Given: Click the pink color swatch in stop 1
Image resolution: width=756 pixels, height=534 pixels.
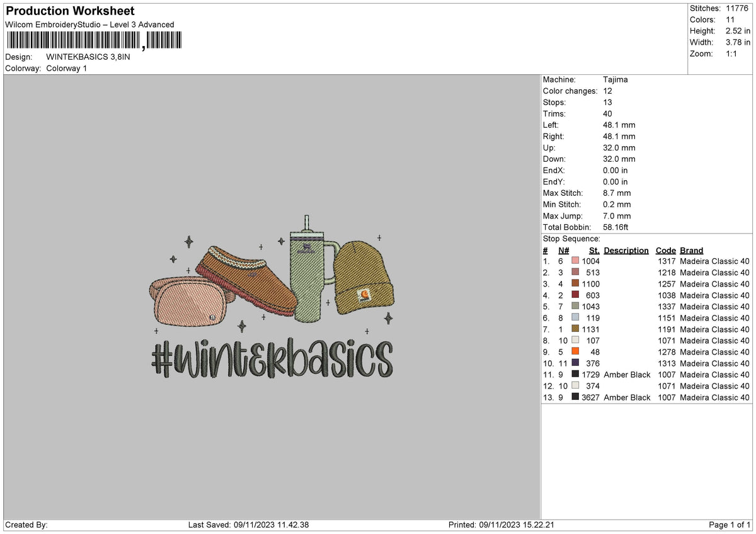Looking at the screenshot, I should 575,261.
